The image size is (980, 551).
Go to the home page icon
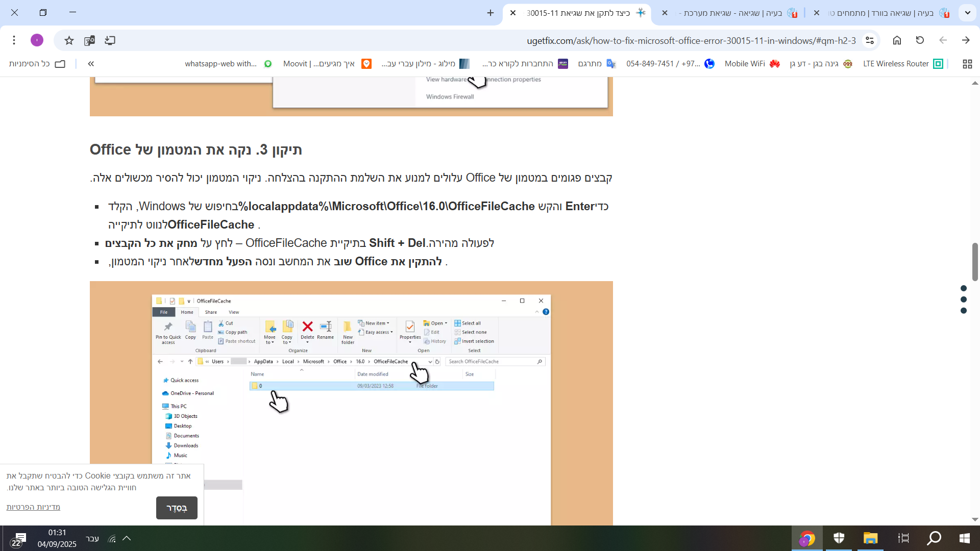(x=897, y=40)
